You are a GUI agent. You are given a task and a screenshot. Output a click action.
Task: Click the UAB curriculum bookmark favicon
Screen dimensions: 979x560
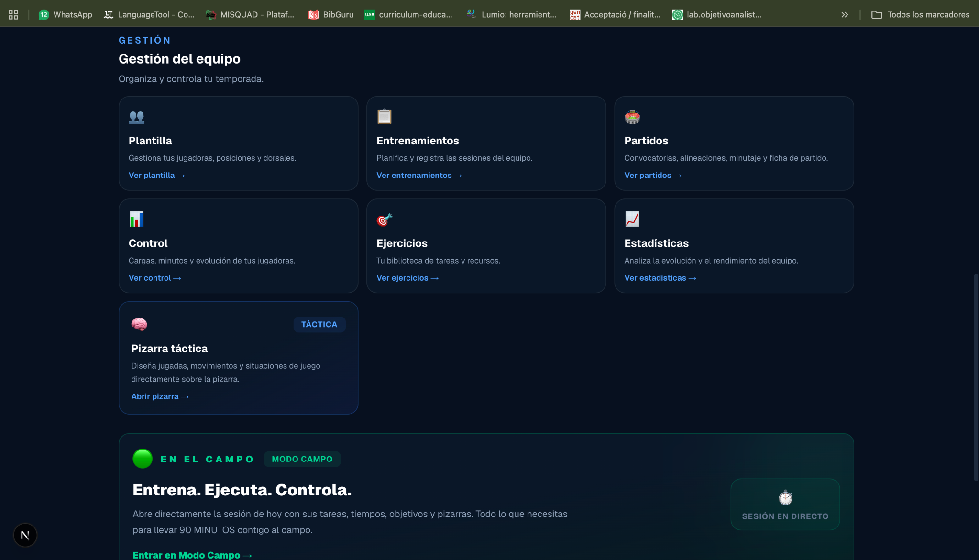click(370, 14)
